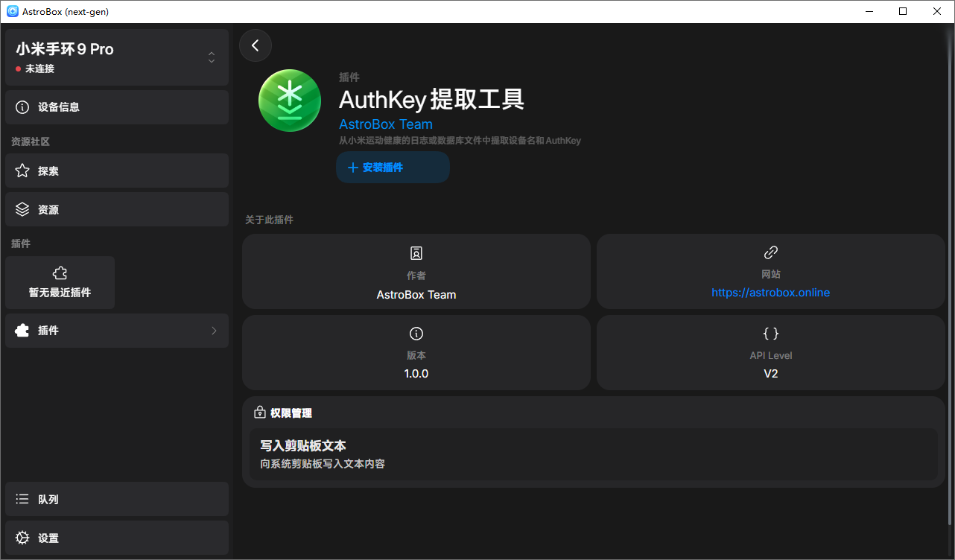Go back using the arrow button
The height and width of the screenshot is (560, 955).
256,45
